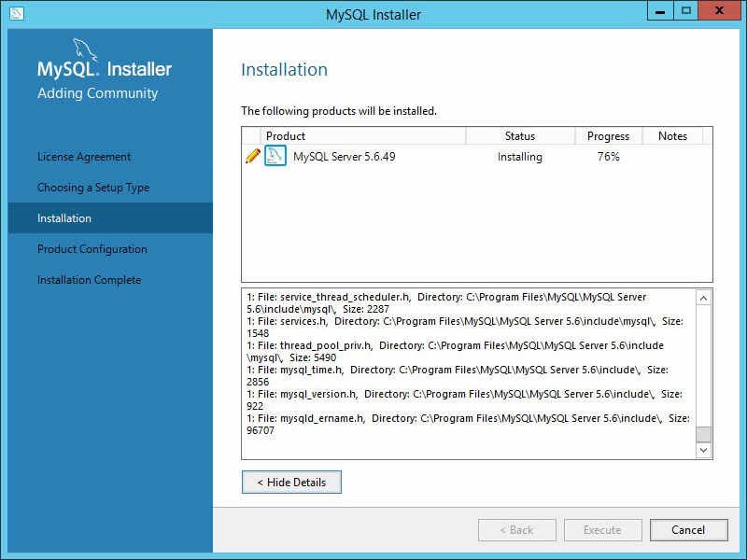Click the Installing status cell

(520, 157)
